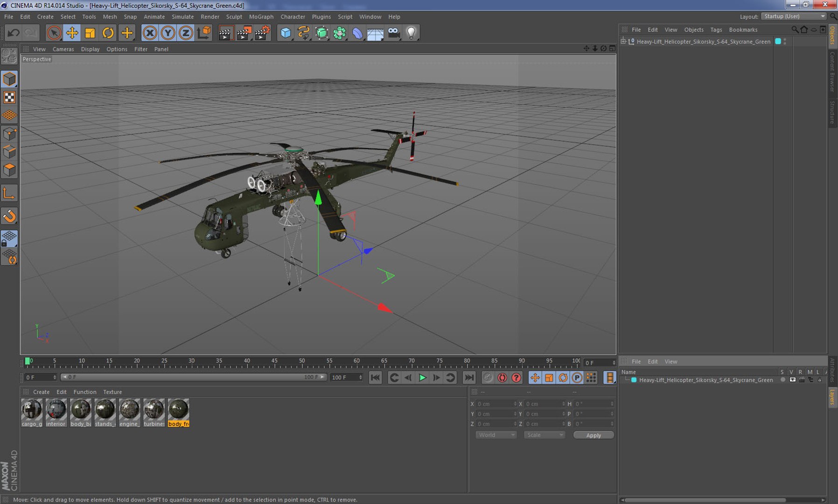Click the end frame 100 F field
Image resolution: width=838 pixels, height=504 pixels.
[x=346, y=377]
